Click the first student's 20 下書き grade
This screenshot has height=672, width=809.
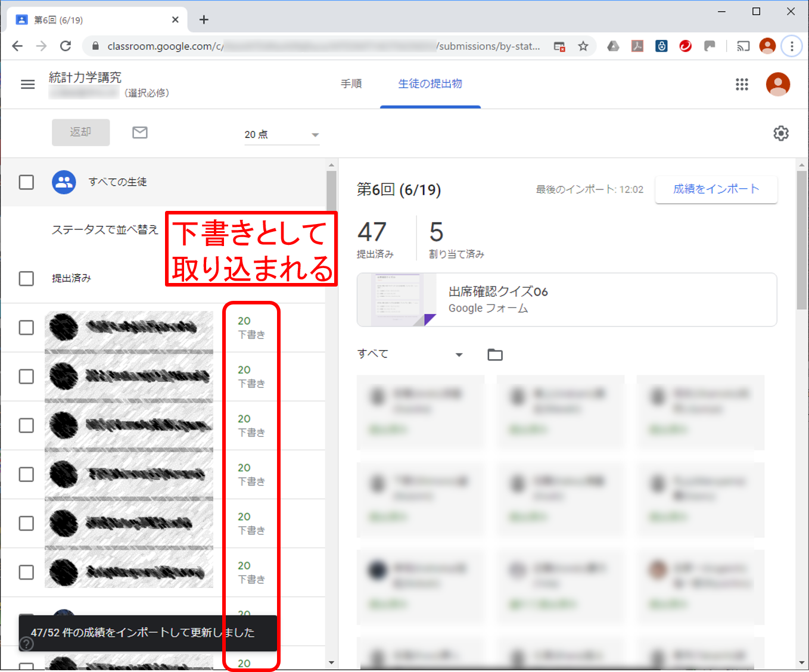tap(251, 328)
